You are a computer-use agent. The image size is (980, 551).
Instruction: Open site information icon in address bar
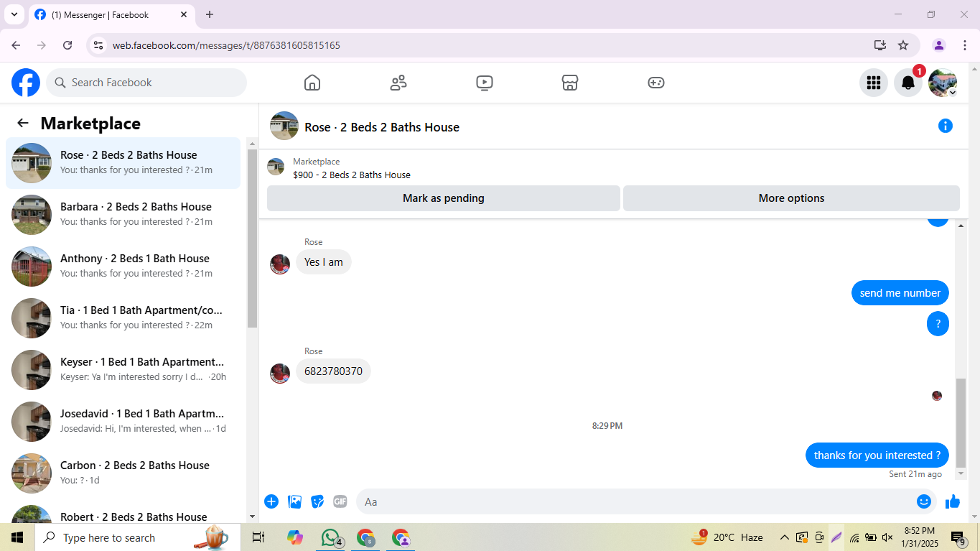point(99,45)
